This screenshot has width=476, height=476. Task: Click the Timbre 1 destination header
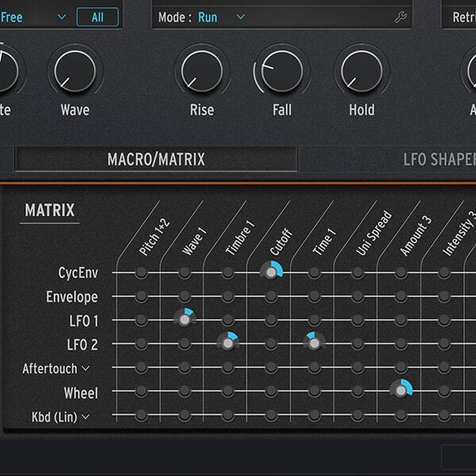click(240, 239)
